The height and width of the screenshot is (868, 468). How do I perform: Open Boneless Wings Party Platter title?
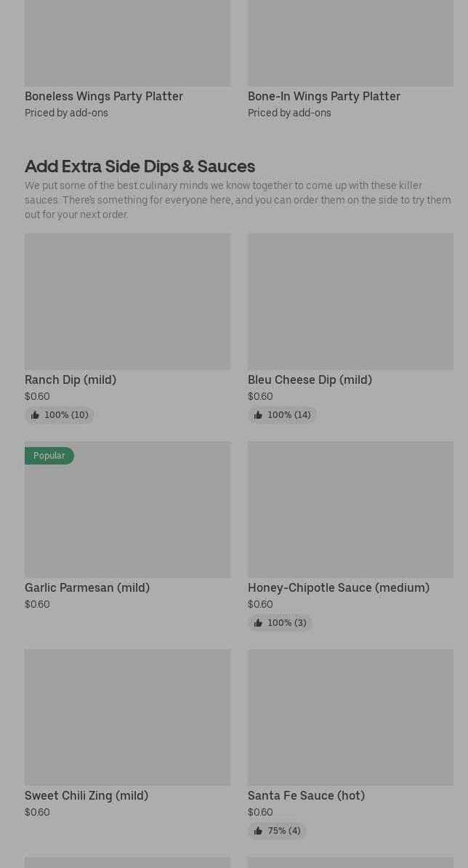click(104, 96)
